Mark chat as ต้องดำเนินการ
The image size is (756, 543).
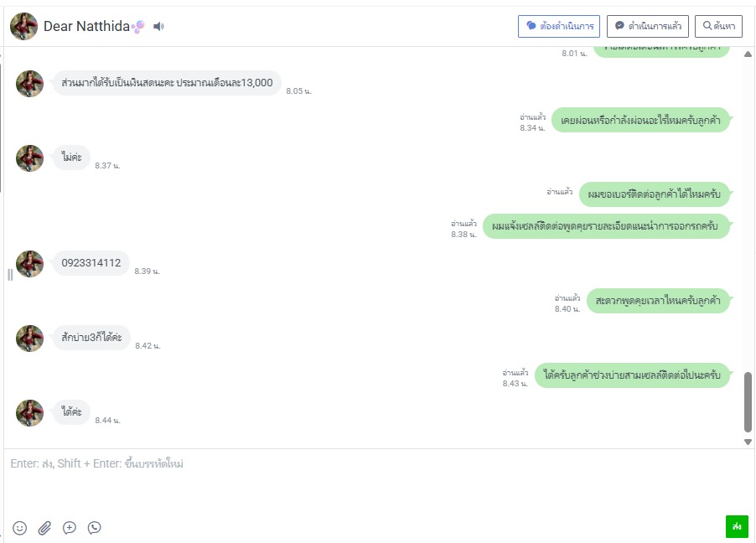(x=559, y=26)
